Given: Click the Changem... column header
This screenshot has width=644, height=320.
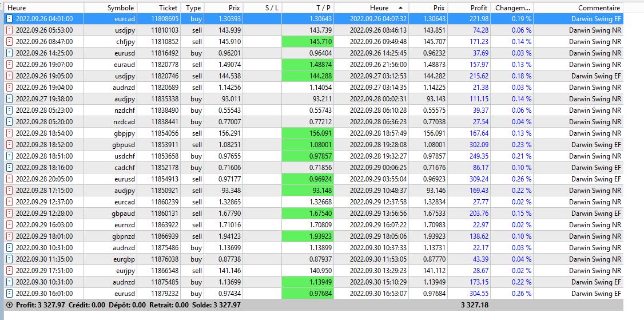Looking at the screenshot, I should click(x=513, y=8).
